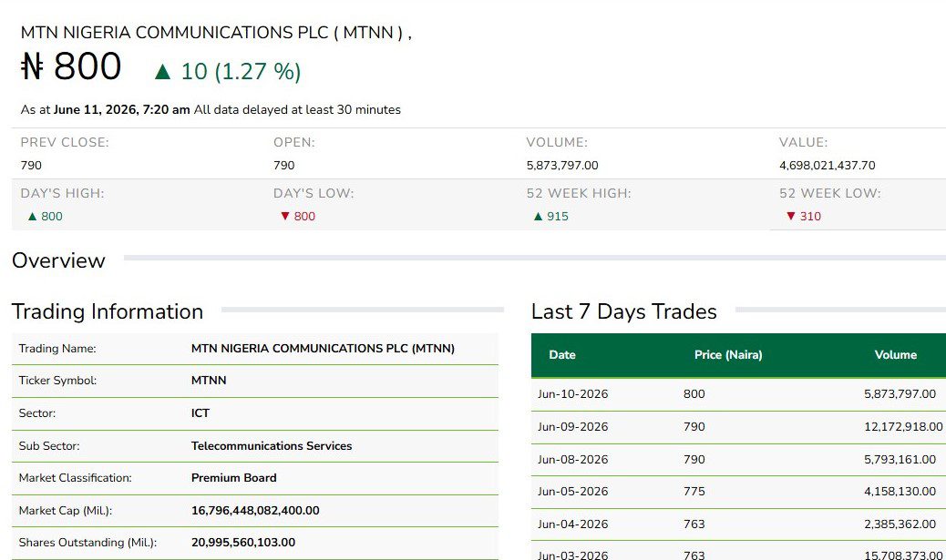Click volume 4,158,130.00 for Jun-05
The image size is (946, 560).
click(x=900, y=492)
